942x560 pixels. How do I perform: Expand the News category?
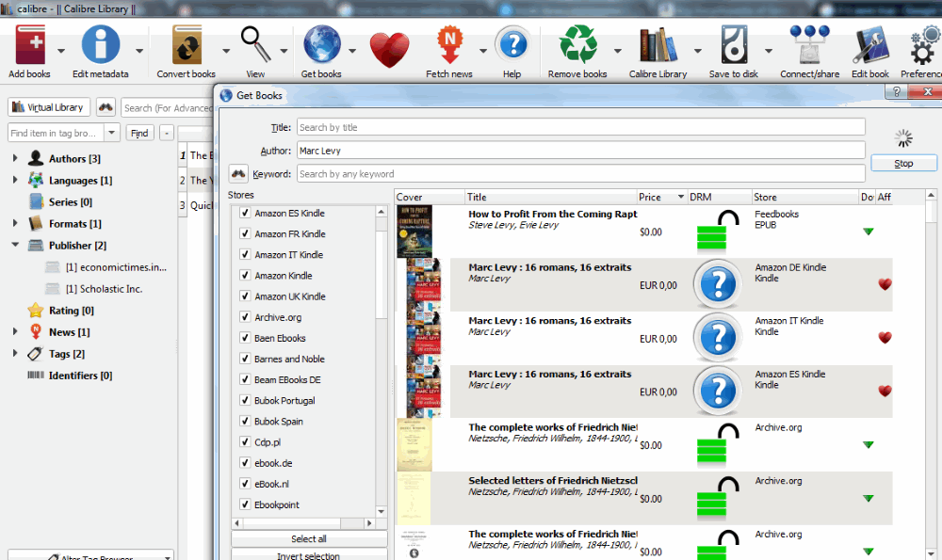pyautogui.click(x=15, y=332)
